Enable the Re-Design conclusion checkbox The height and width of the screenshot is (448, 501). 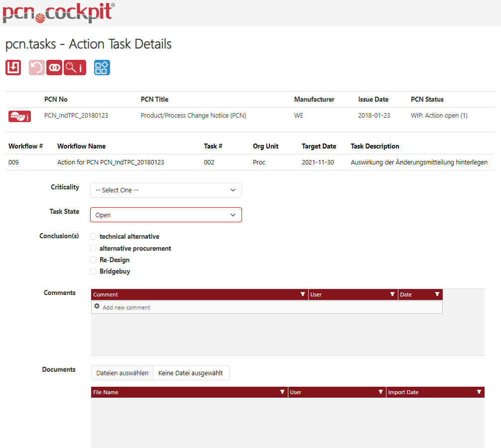pos(93,260)
